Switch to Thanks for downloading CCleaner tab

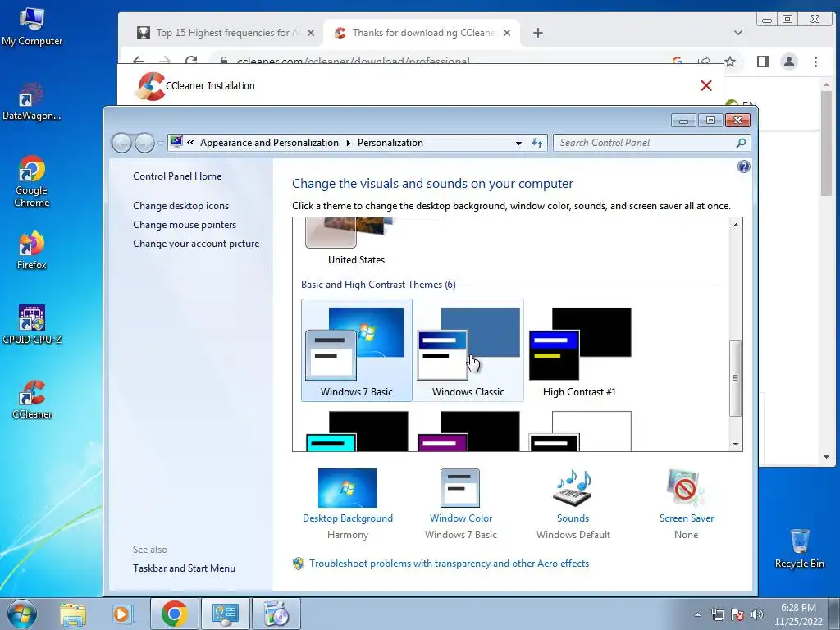tap(423, 33)
